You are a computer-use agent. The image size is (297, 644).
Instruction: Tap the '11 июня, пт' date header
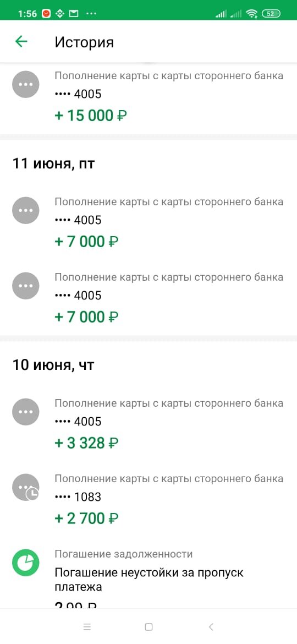(x=53, y=163)
